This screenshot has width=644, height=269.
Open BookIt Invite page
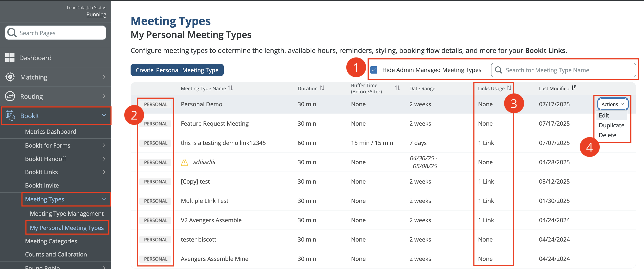coord(42,185)
